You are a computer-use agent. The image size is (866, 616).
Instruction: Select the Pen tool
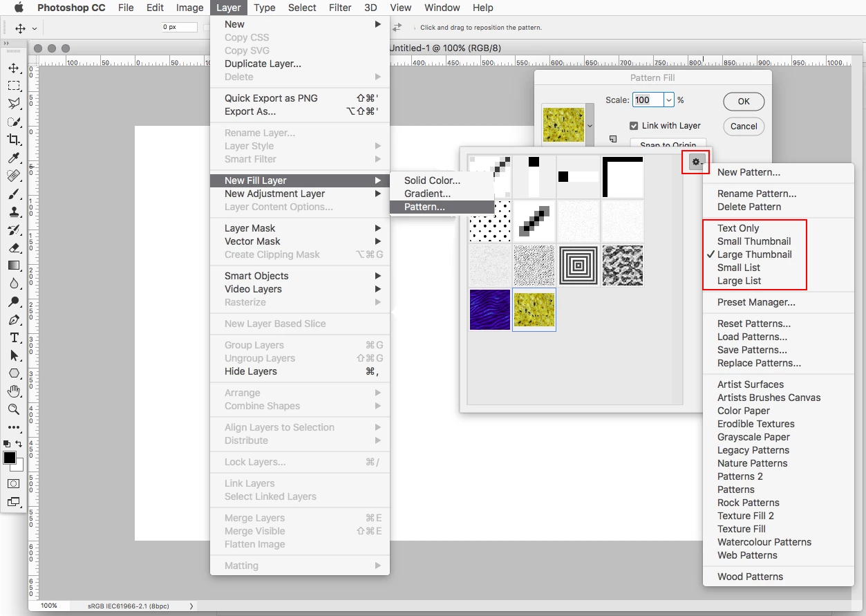click(x=14, y=319)
